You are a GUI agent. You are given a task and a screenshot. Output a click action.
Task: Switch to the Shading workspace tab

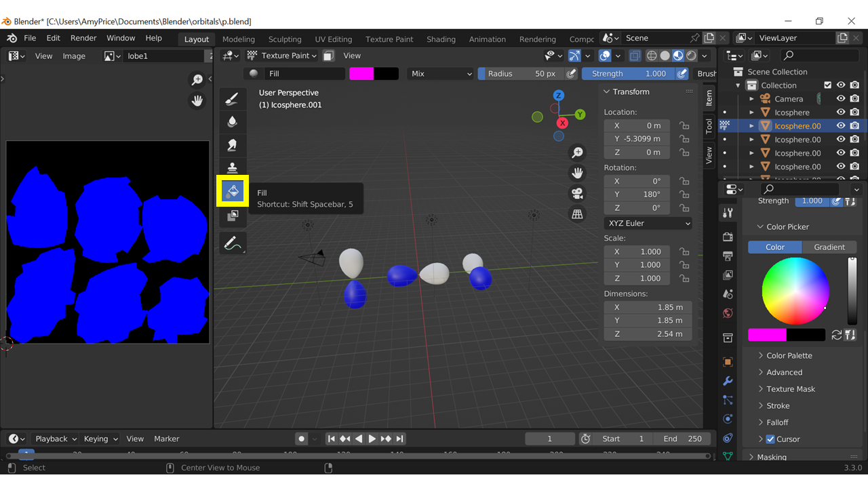tap(441, 39)
